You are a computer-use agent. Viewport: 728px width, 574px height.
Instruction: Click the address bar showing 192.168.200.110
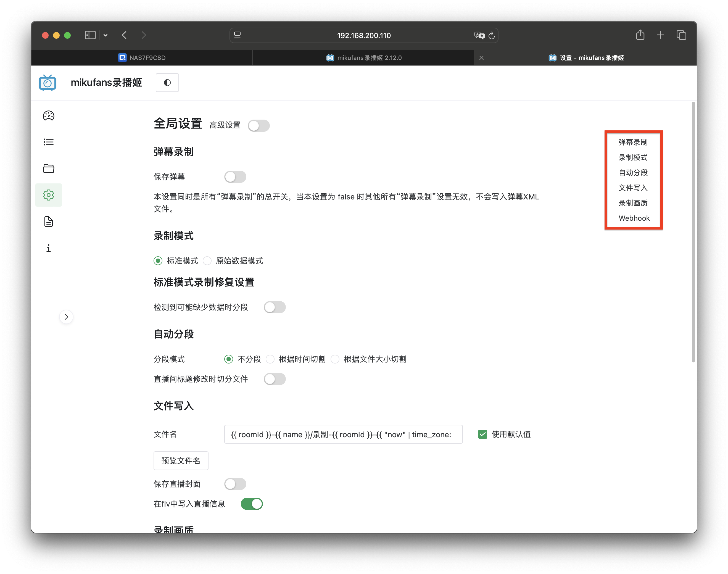click(x=363, y=35)
